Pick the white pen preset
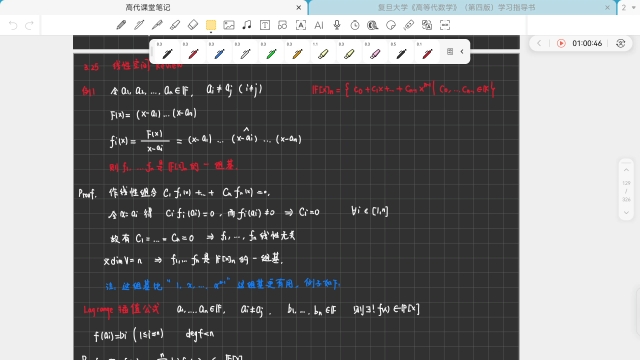This screenshot has height=360, width=640. 245,52
